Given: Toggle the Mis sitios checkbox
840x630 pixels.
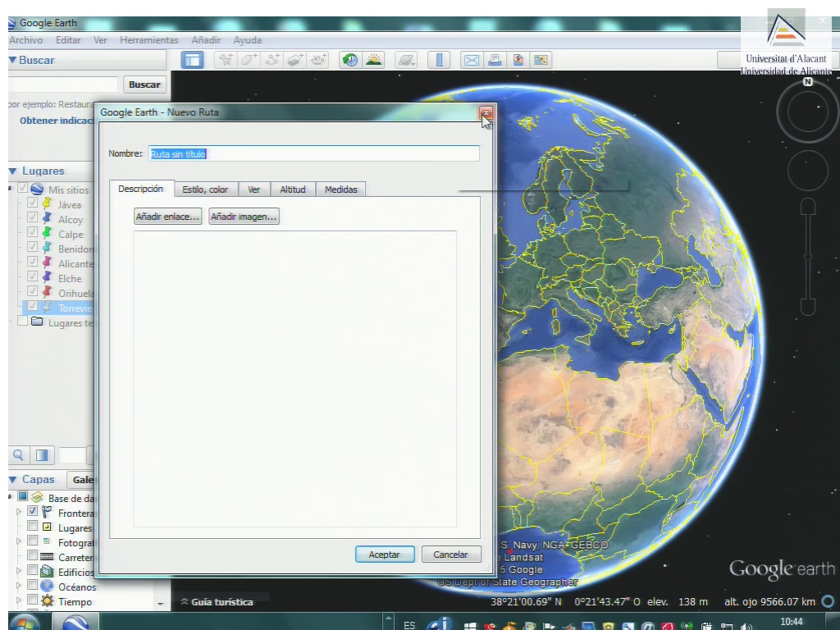Looking at the screenshot, I should coord(22,188).
